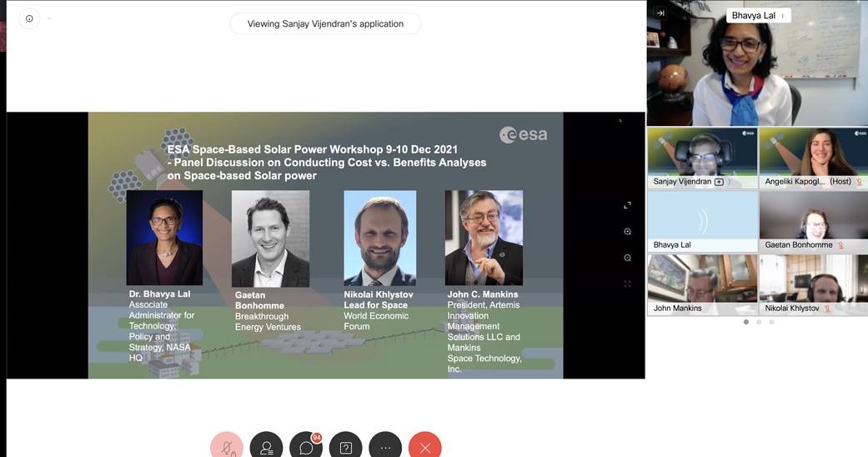Expand the Bhavya Lal name chevron
This screenshot has width=868, height=457.
782,16
